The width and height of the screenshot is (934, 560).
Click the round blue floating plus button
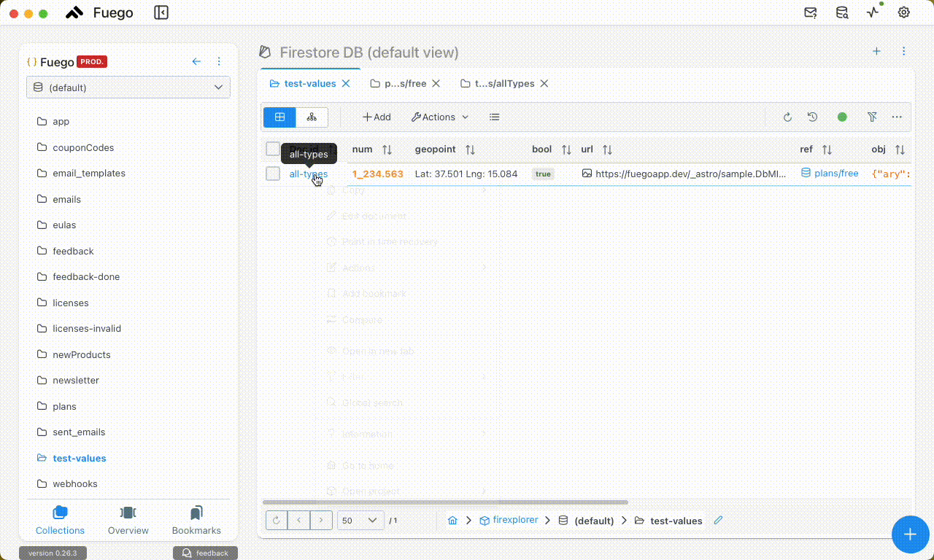point(910,534)
